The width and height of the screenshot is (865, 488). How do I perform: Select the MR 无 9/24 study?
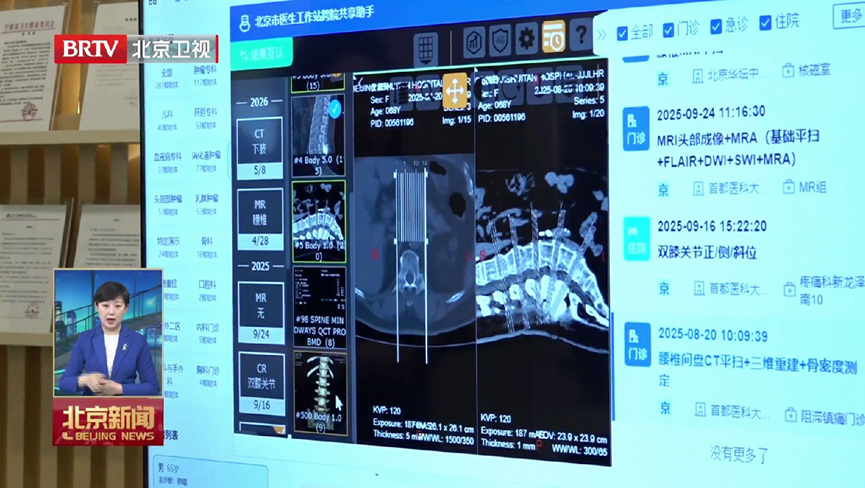point(261,313)
